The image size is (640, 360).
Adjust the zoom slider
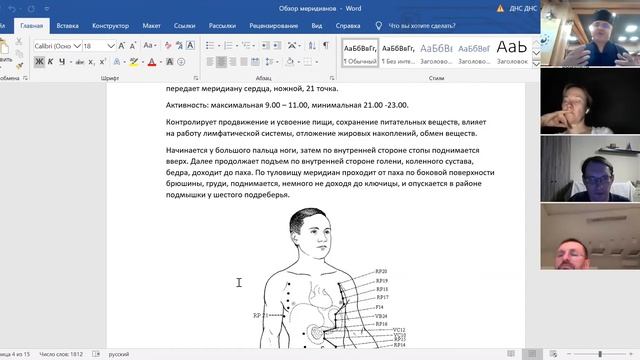[x=600, y=354]
